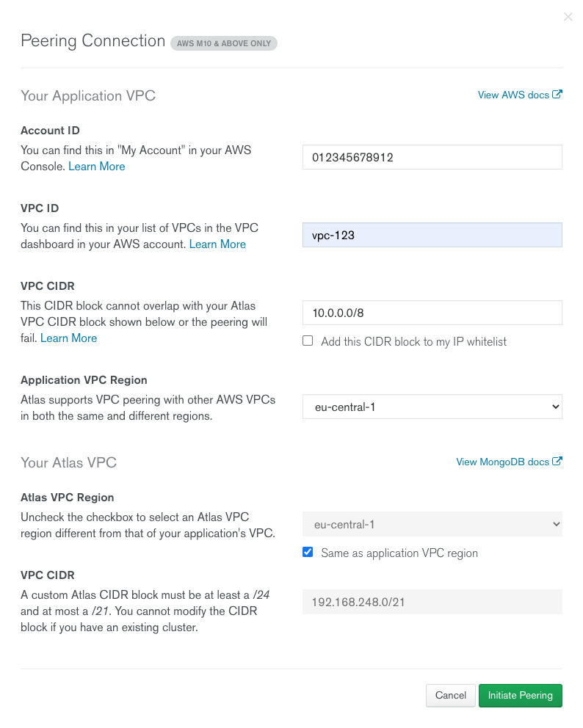The height and width of the screenshot is (728, 583).
Task: Enable Add this CIDR block to IP whitelist
Action: (308, 341)
